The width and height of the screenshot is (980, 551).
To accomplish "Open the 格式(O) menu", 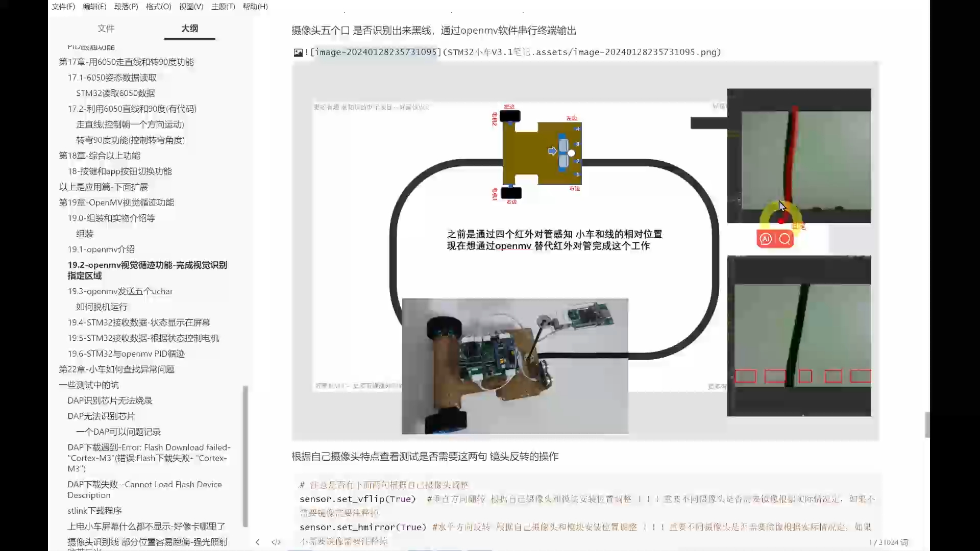I will [x=158, y=7].
